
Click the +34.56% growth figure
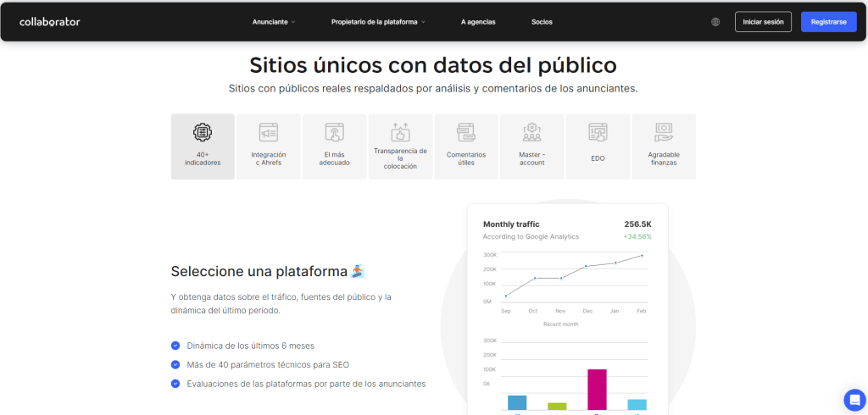tap(637, 237)
